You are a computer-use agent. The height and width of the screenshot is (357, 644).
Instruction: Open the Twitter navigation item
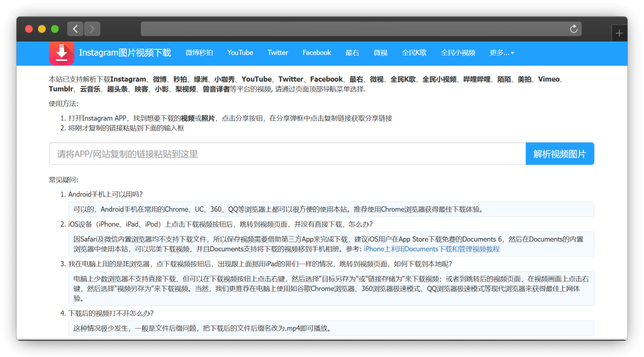[277, 53]
